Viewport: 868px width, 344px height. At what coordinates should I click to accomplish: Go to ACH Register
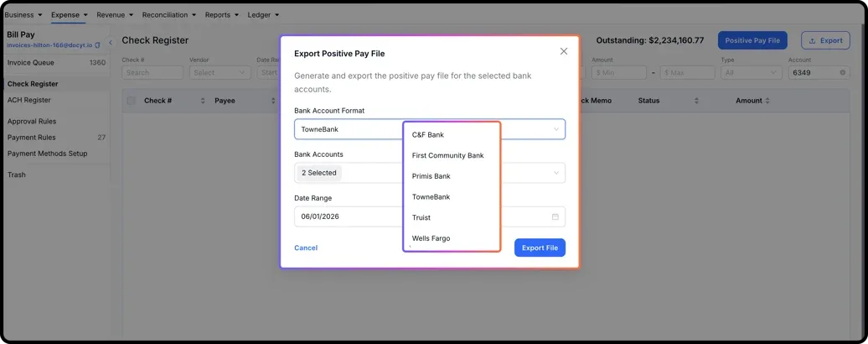(x=28, y=101)
